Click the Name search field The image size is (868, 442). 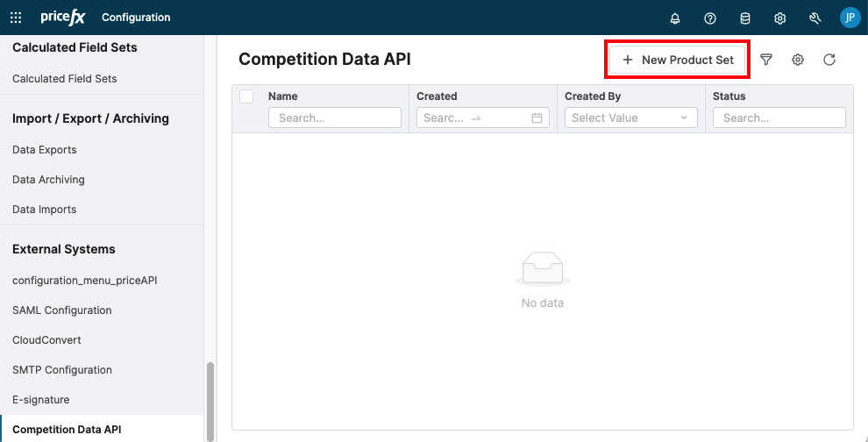click(334, 118)
